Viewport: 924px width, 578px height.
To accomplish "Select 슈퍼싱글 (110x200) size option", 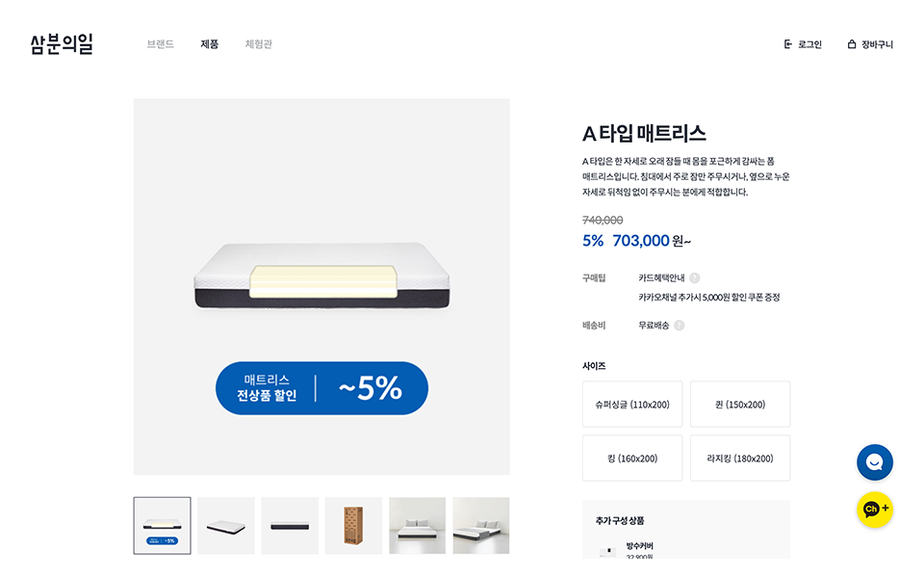I will pyautogui.click(x=632, y=404).
